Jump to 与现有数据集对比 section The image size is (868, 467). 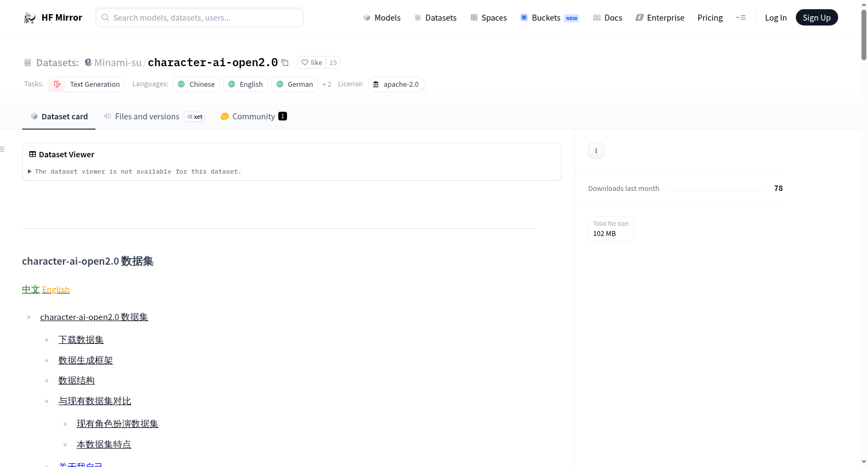click(95, 401)
